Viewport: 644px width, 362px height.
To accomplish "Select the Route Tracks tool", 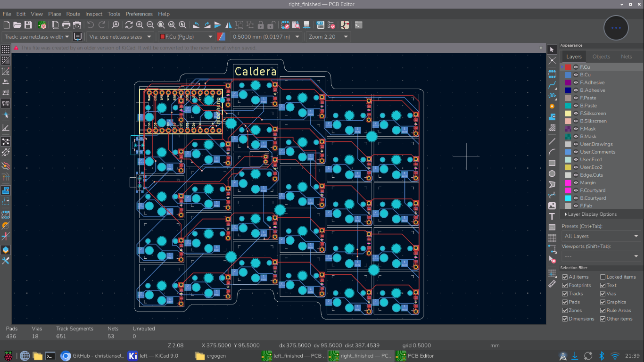I will pos(552,85).
